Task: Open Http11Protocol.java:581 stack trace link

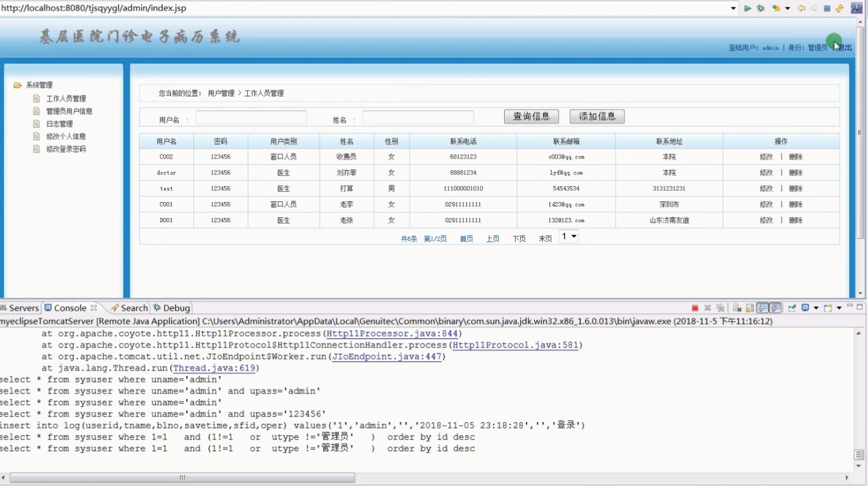Action: coord(515,345)
